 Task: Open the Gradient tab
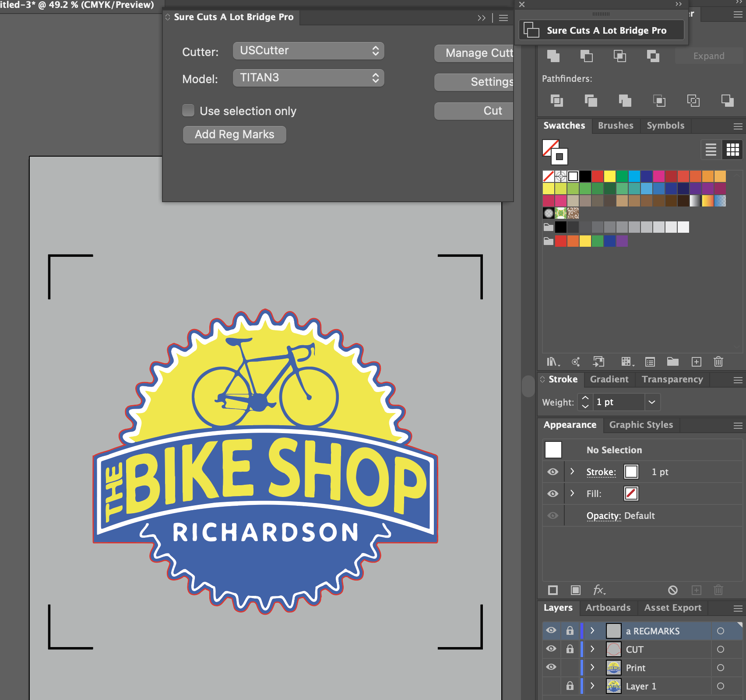coord(609,379)
